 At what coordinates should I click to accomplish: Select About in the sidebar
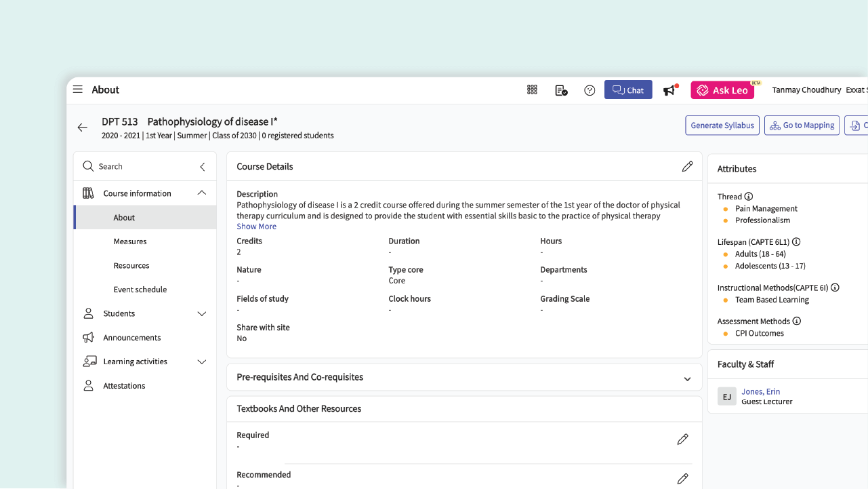(145, 218)
